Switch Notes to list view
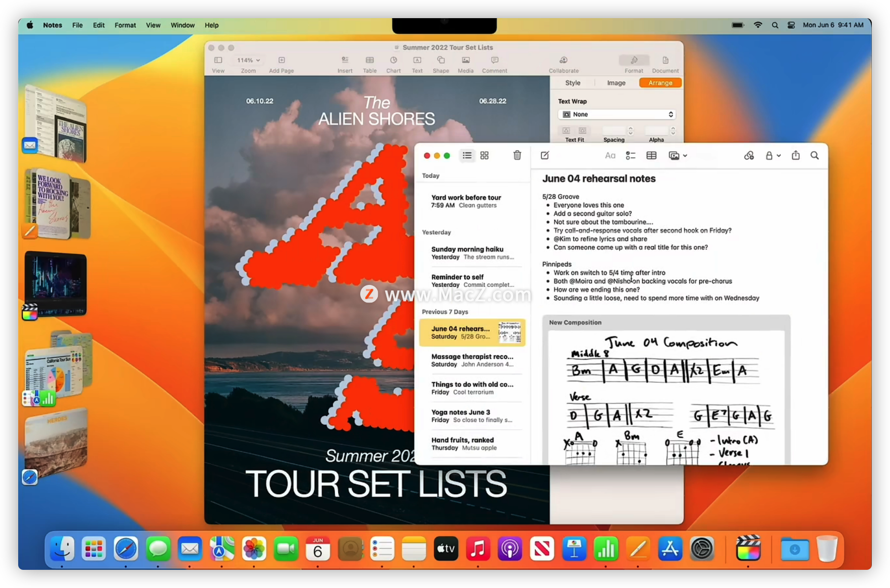Screen dimensions: 890x588 click(x=467, y=155)
